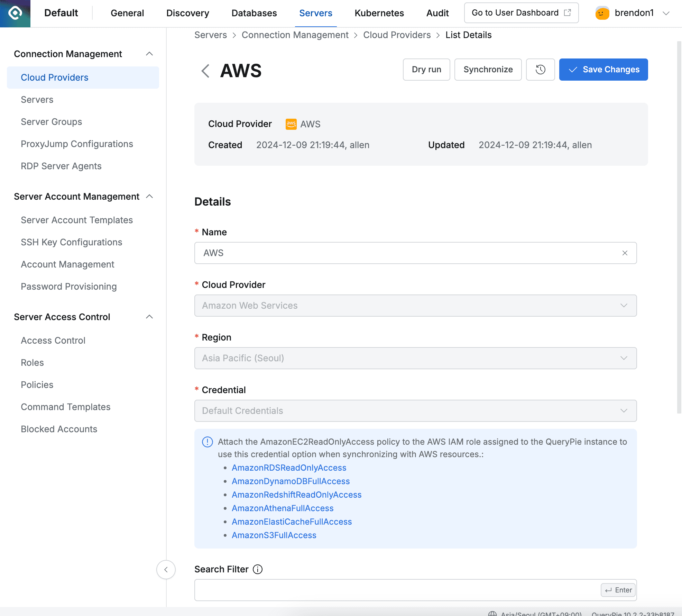Click the brendon1 avatar icon
The image size is (682, 616).
click(602, 13)
